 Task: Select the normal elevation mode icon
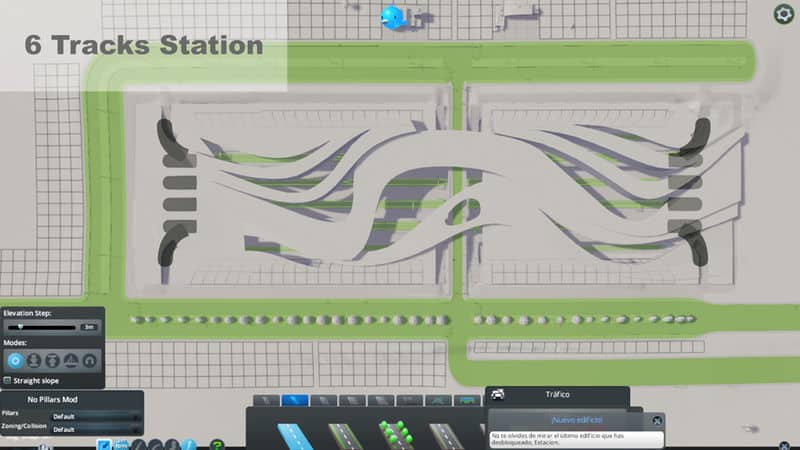pos(16,361)
